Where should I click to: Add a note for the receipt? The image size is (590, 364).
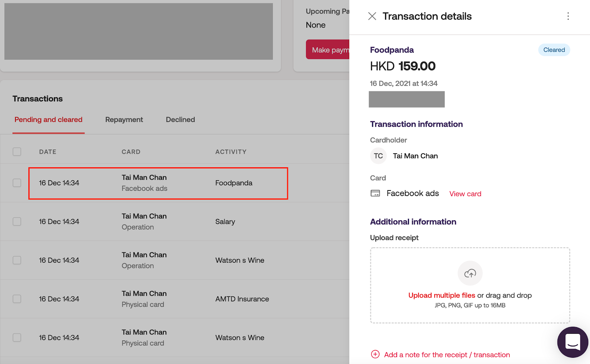point(447,355)
